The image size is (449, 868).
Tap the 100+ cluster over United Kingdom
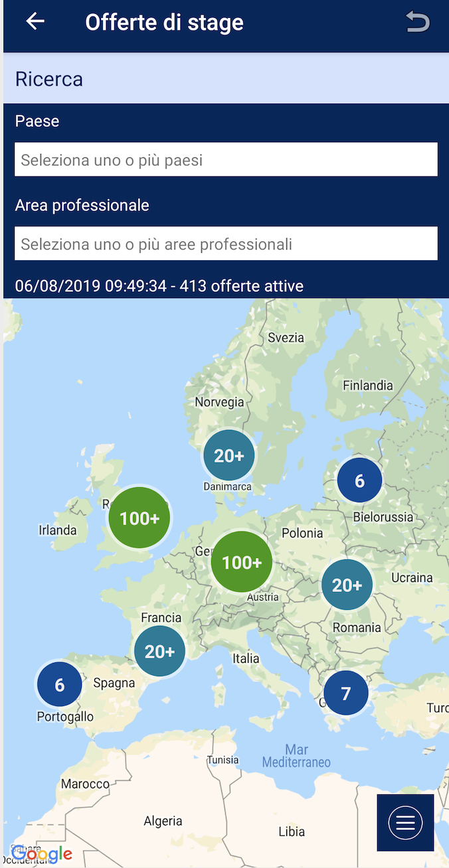click(x=139, y=518)
